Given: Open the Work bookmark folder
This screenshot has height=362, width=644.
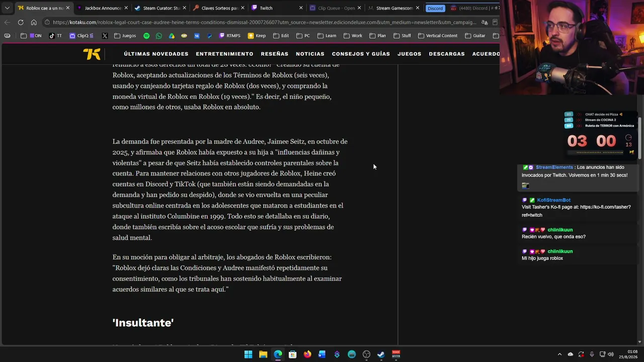Looking at the screenshot, I should (353, 36).
